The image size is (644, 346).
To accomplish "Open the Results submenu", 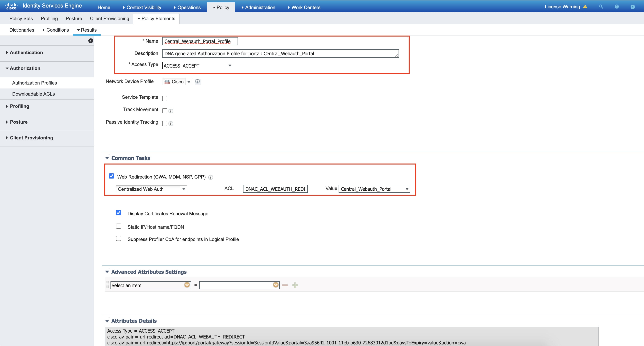I will coord(87,30).
